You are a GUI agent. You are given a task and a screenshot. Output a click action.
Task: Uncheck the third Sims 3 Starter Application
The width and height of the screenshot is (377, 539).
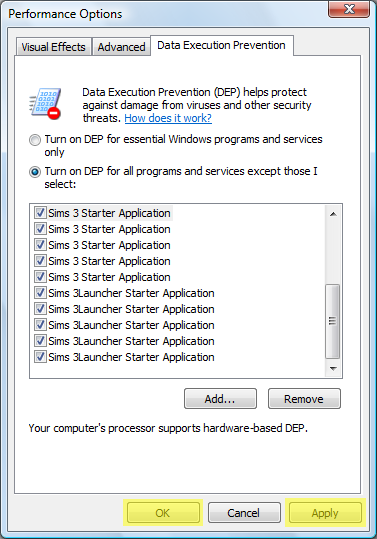click(x=40, y=244)
